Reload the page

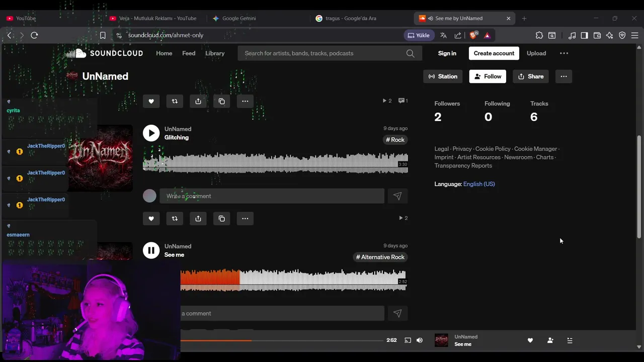click(x=34, y=35)
